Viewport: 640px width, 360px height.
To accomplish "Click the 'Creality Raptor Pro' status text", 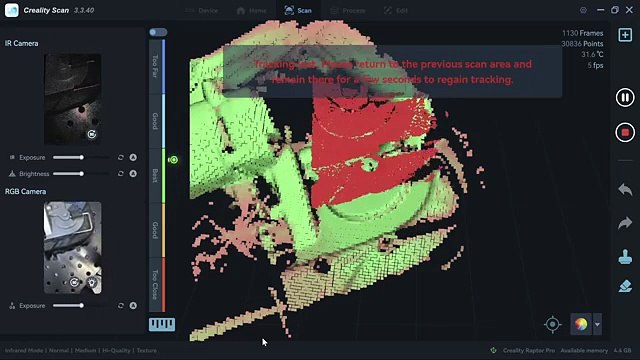I will click(529, 350).
